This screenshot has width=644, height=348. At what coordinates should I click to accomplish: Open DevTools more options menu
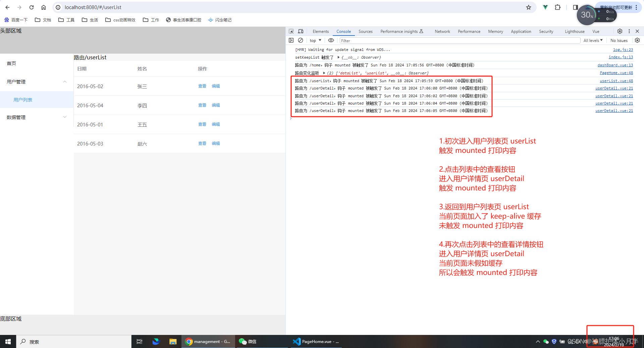point(629,31)
